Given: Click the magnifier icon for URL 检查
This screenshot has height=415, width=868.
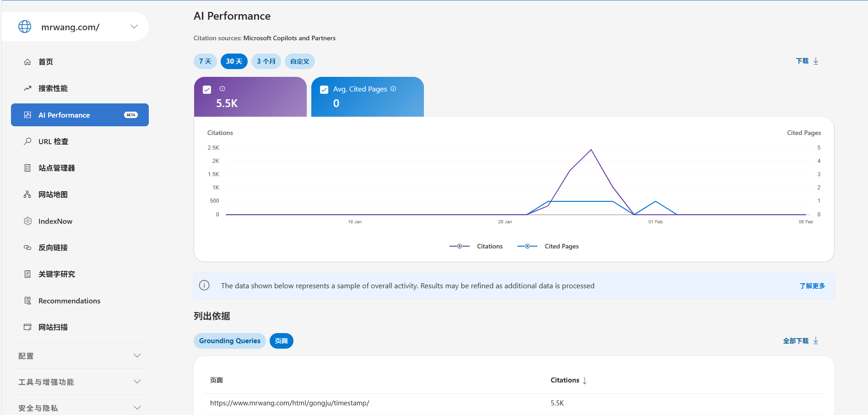Looking at the screenshot, I should click(x=27, y=141).
